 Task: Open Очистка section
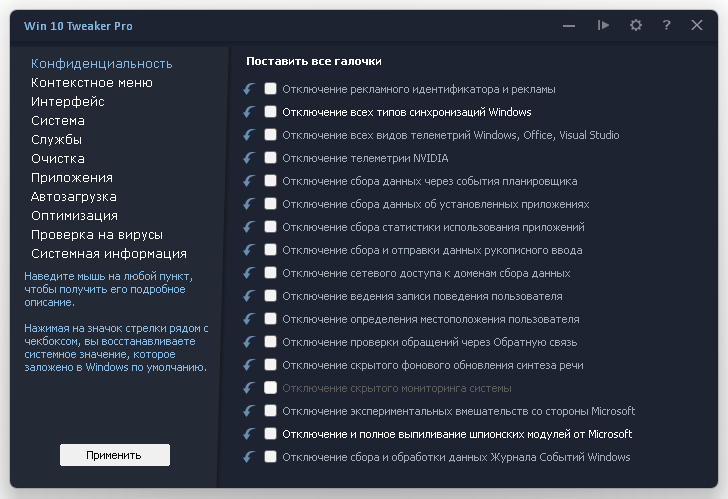pos(58,159)
